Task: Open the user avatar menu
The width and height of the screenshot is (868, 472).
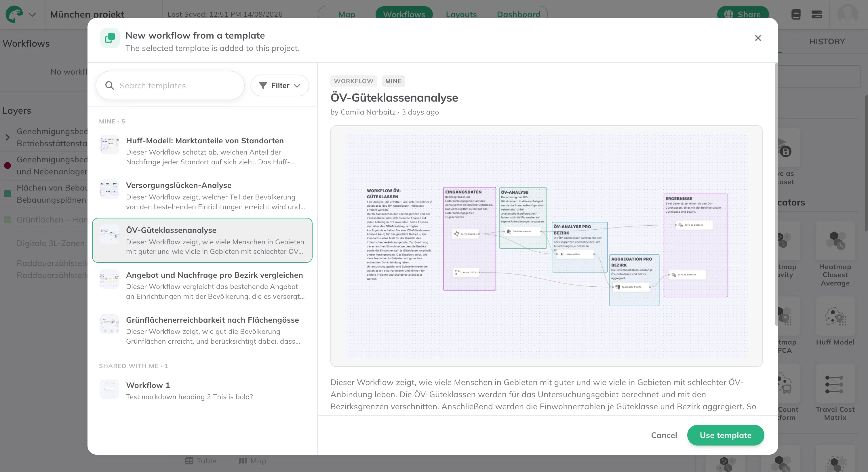Action: click(x=848, y=14)
